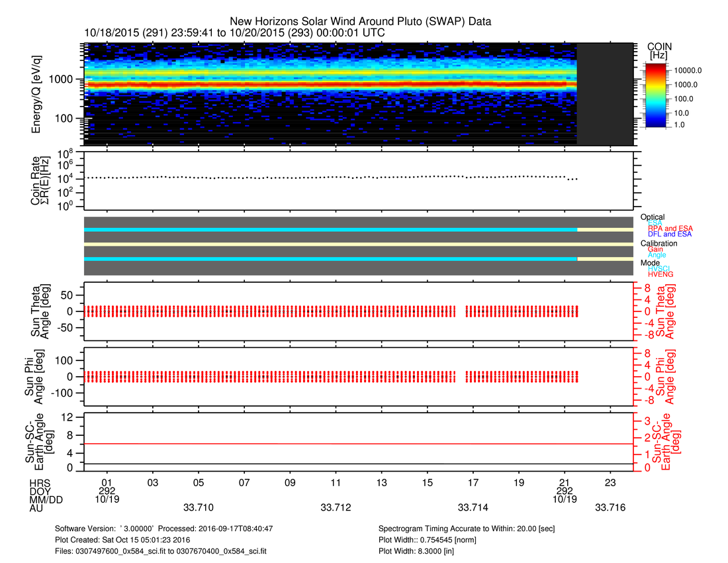Click the 33.714 AU distance label
Viewport: 728px width, 563px height.
[x=473, y=508]
